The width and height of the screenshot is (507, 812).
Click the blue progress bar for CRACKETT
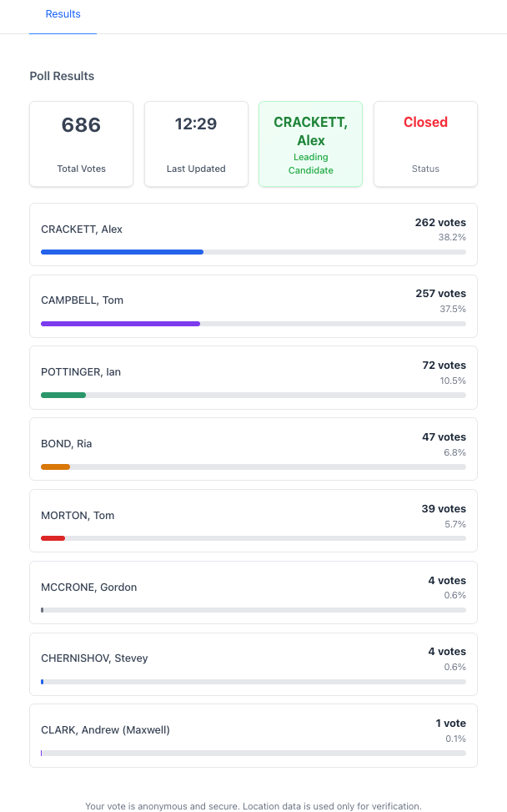122,251
